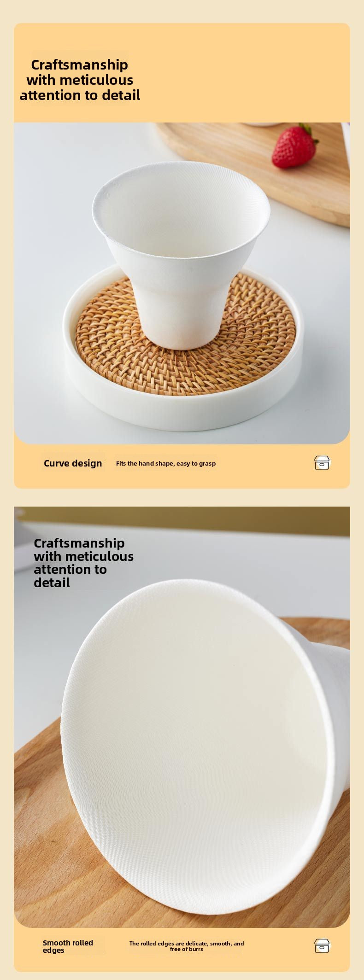Click the red strawberry on the wooden board
This screenshot has height=980, width=364.
click(x=294, y=146)
